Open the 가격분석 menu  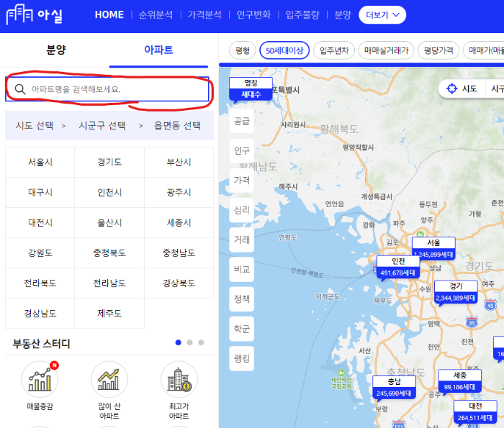coord(204,15)
